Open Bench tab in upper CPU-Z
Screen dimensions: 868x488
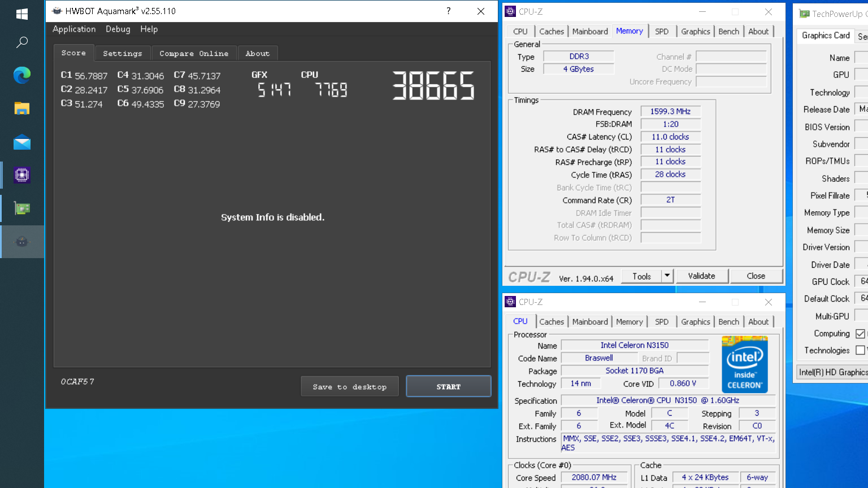click(729, 32)
